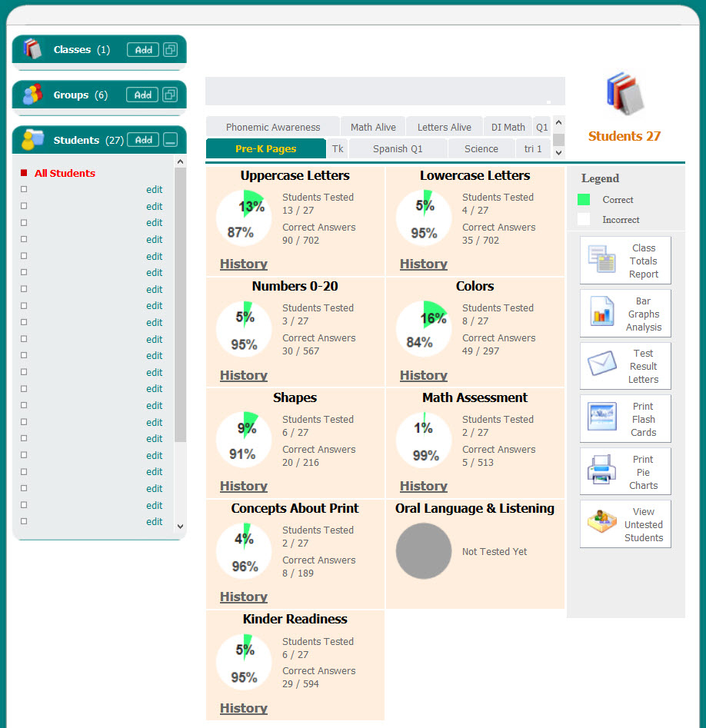Click the white Incorrect legend swatch

pos(584,219)
